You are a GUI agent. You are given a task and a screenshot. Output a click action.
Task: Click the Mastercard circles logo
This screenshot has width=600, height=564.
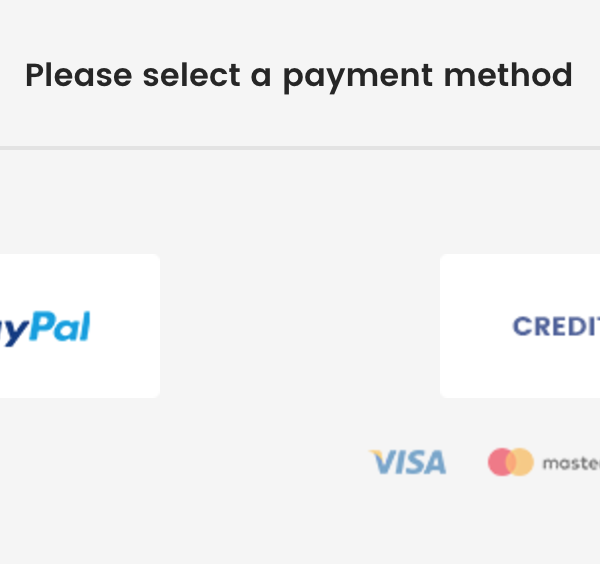click(x=510, y=462)
